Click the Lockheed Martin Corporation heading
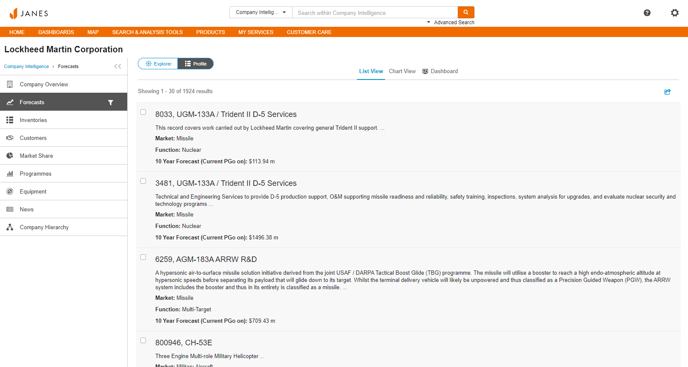 click(x=64, y=49)
